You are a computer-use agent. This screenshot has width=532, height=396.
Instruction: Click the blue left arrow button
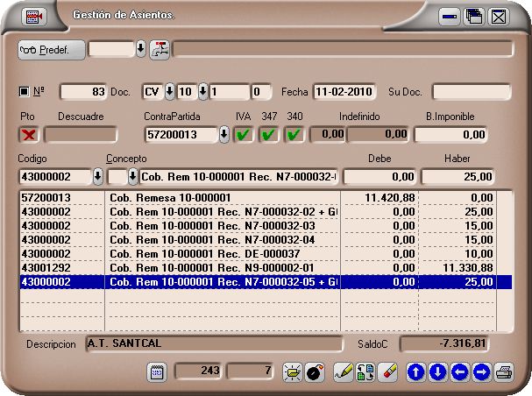tap(459, 372)
